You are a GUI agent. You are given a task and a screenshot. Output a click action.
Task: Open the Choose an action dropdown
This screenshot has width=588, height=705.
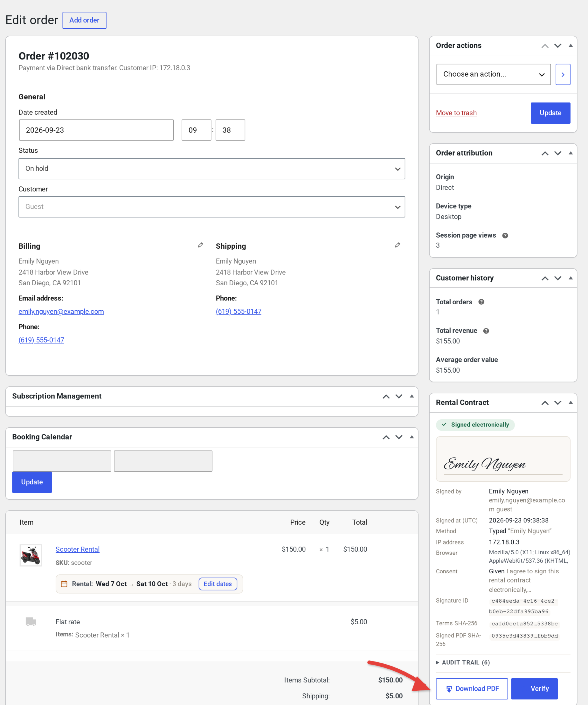(x=493, y=75)
